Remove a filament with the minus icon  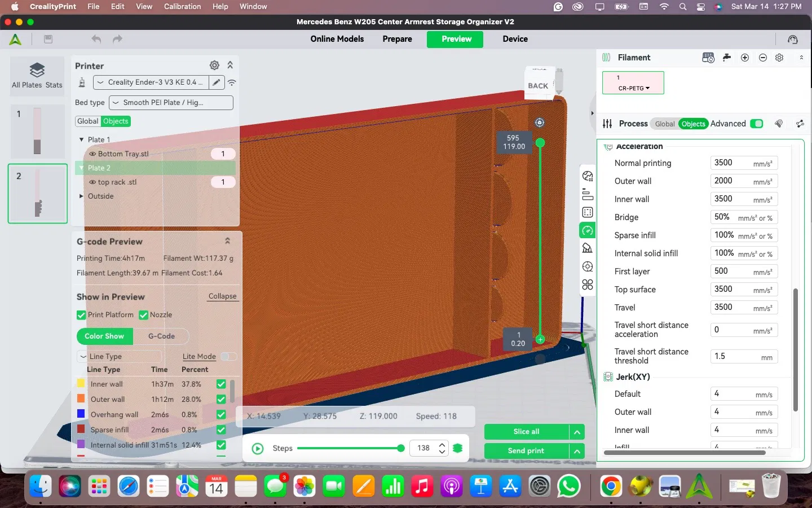point(763,58)
